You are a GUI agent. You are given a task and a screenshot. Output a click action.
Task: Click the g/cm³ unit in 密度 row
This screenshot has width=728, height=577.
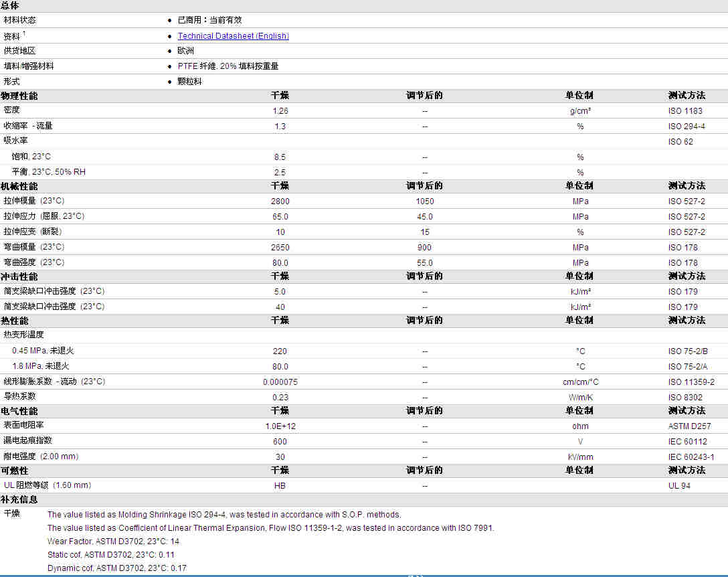coord(580,111)
